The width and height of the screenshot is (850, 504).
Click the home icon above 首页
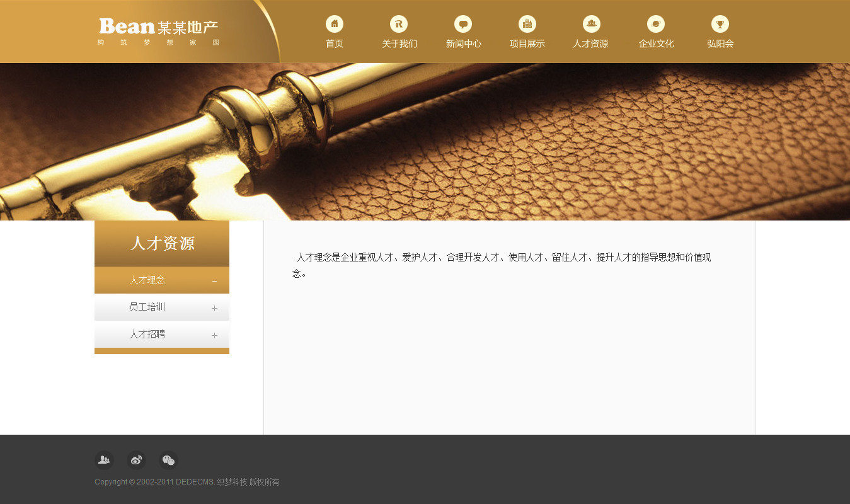click(335, 24)
